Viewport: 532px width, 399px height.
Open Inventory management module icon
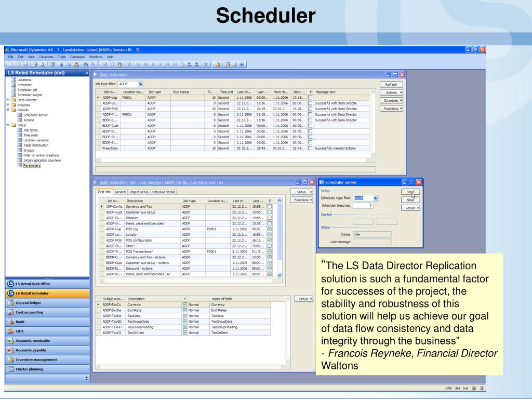pyautogui.click(x=10, y=360)
